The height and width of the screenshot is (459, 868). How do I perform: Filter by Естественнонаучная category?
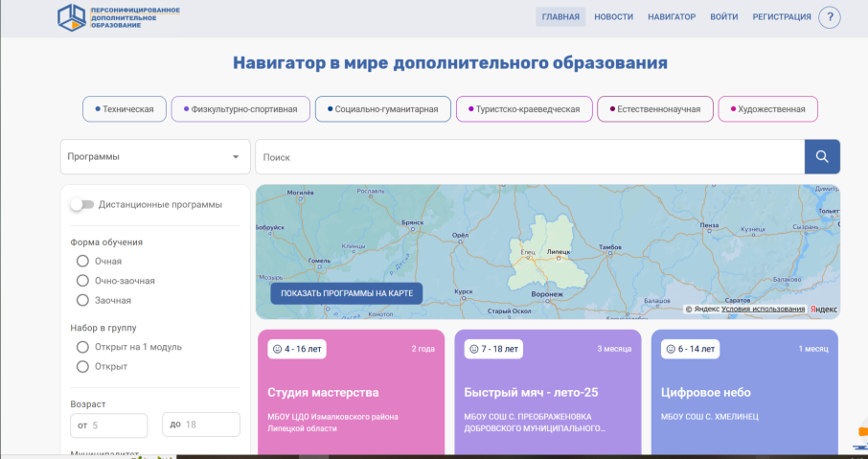pos(655,109)
